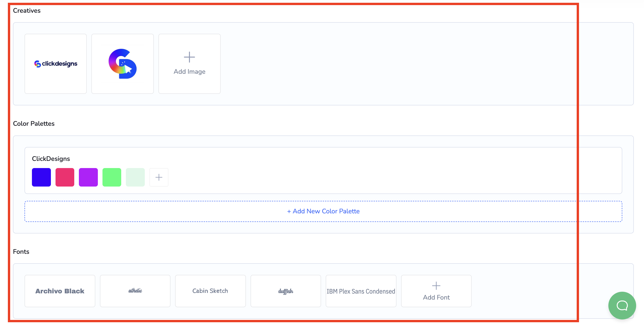644x325 pixels.
Task: Click the Add Image label text
Action: (x=189, y=71)
